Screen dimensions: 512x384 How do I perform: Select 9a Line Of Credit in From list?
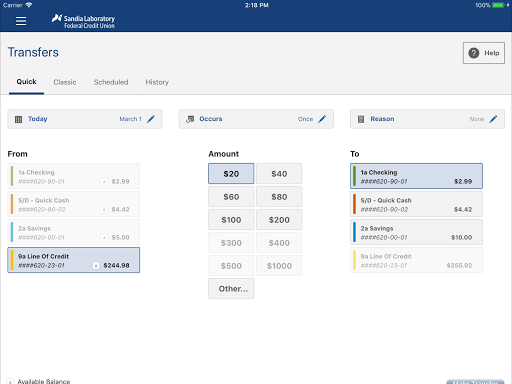click(74, 260)
